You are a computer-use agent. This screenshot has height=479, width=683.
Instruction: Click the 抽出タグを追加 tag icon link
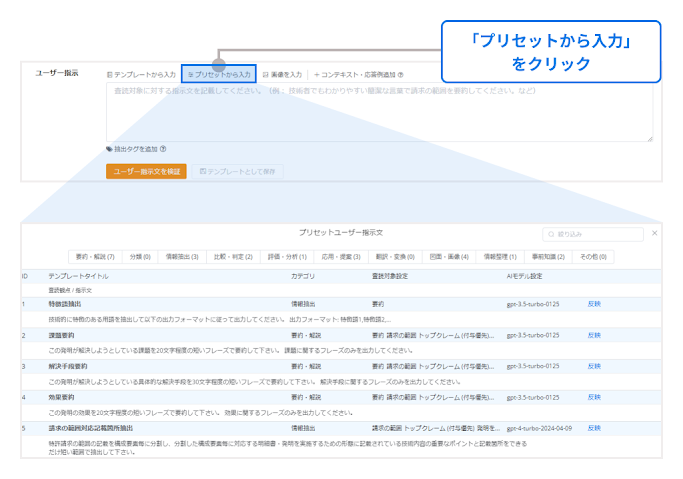coord(135,149)
